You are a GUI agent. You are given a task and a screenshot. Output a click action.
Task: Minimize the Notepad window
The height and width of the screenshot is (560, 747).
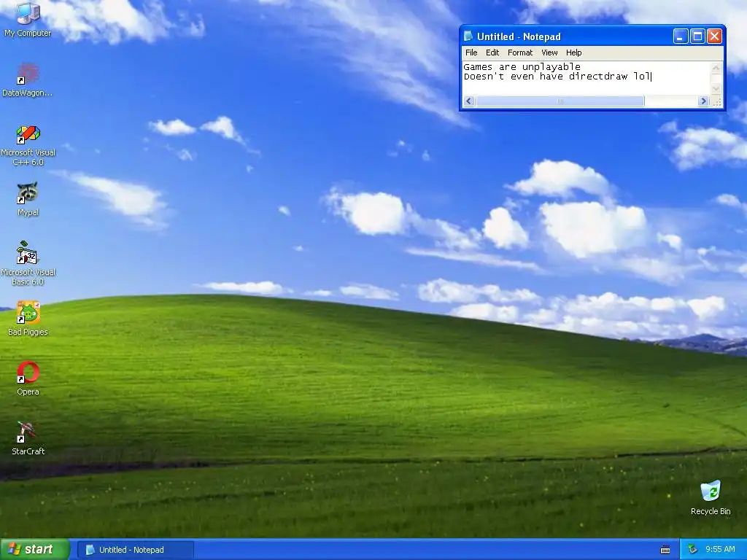(681, 36)
